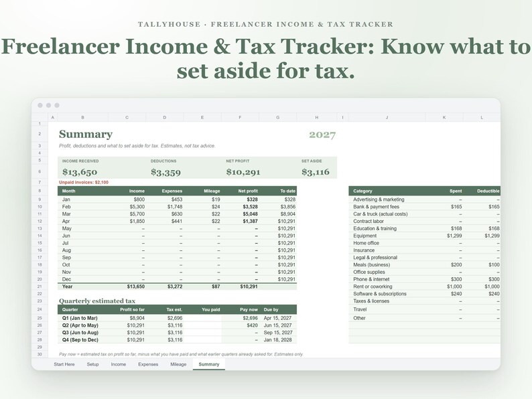The width and height of the screenshot is (532, 399).
Task: Select the Travel category row
Action: point(424,309)
